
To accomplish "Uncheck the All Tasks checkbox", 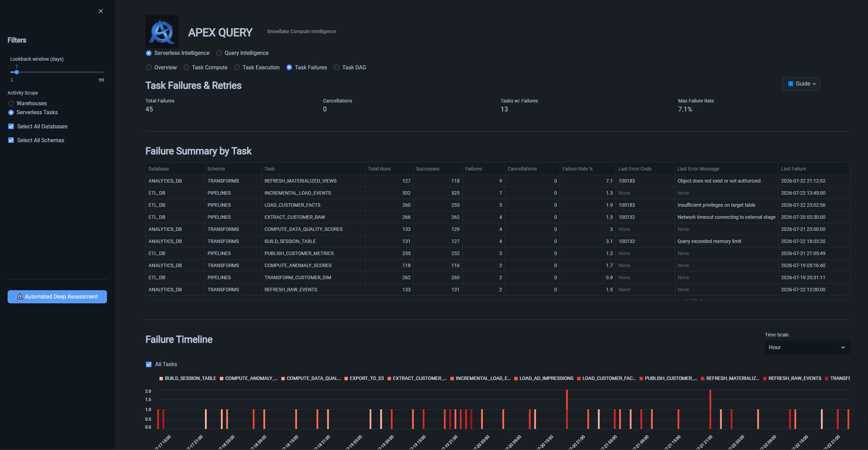I will click(149, 364).
